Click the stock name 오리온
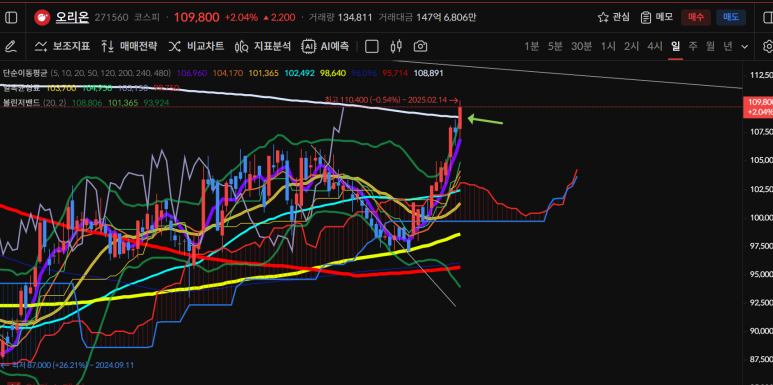 click(71, 18)
